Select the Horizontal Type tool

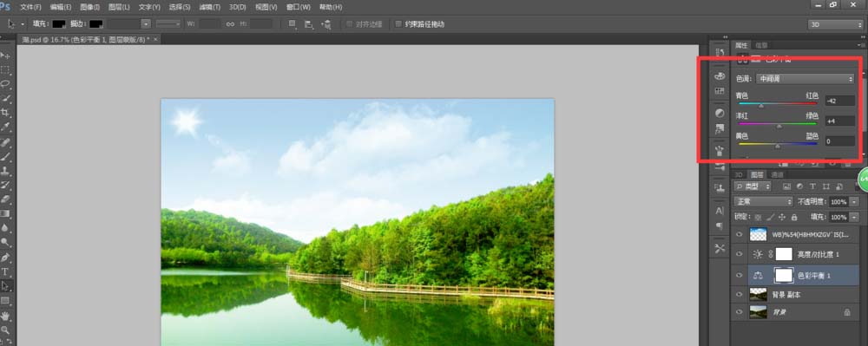[5, 272]
